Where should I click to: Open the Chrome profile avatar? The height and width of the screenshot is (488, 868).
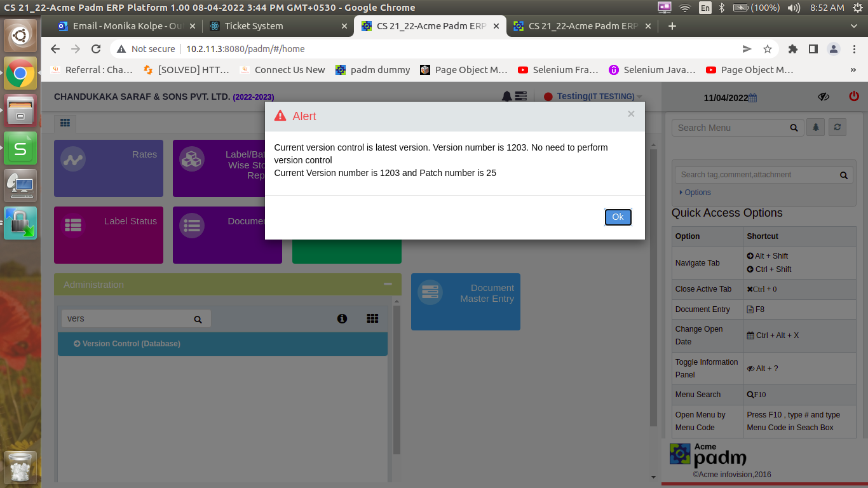[x=833, y=49]
